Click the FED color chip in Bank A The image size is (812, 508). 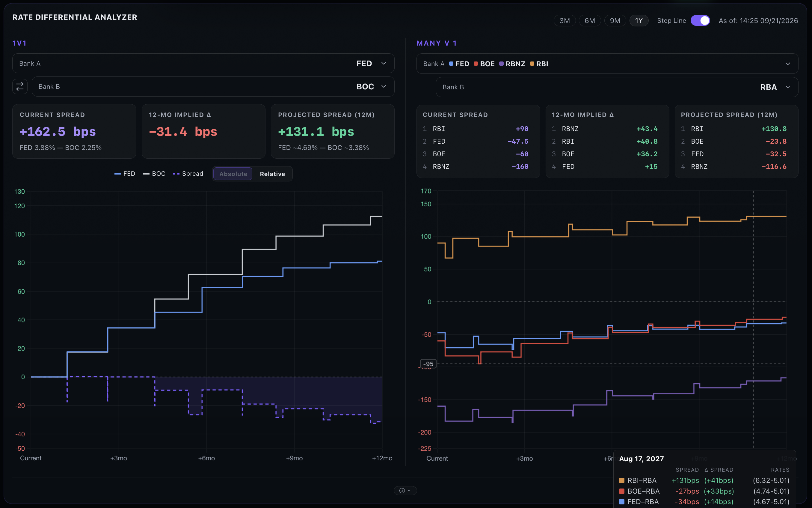tap(451, 64)
